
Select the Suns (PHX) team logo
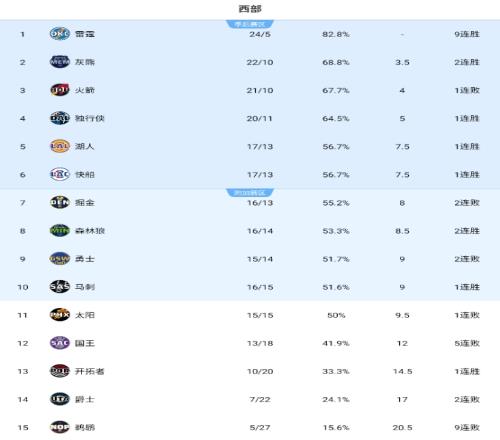[60, 315]
